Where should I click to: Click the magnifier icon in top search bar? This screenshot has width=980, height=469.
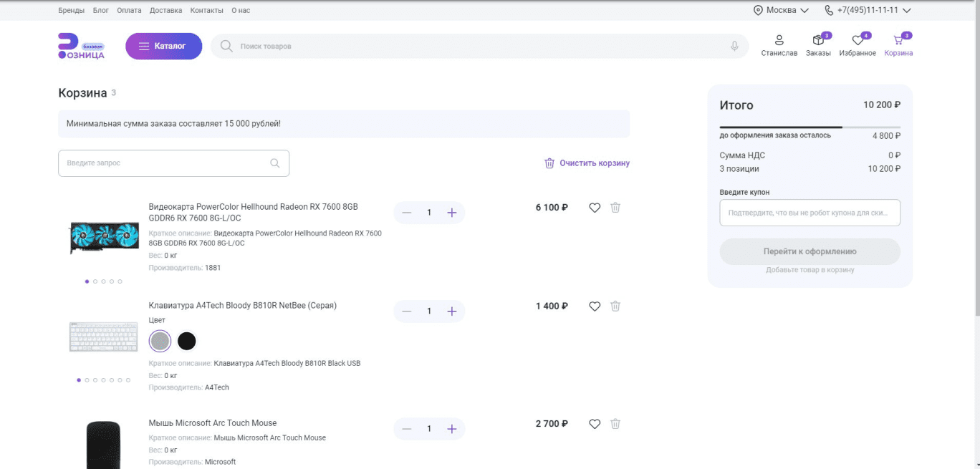coord(226,46)
